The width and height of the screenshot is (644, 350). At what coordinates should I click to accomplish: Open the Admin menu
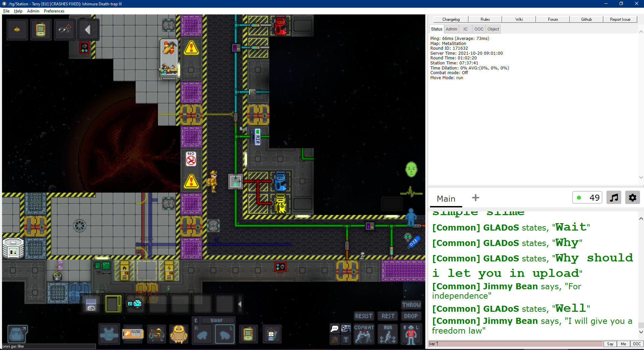pos(33,11)
